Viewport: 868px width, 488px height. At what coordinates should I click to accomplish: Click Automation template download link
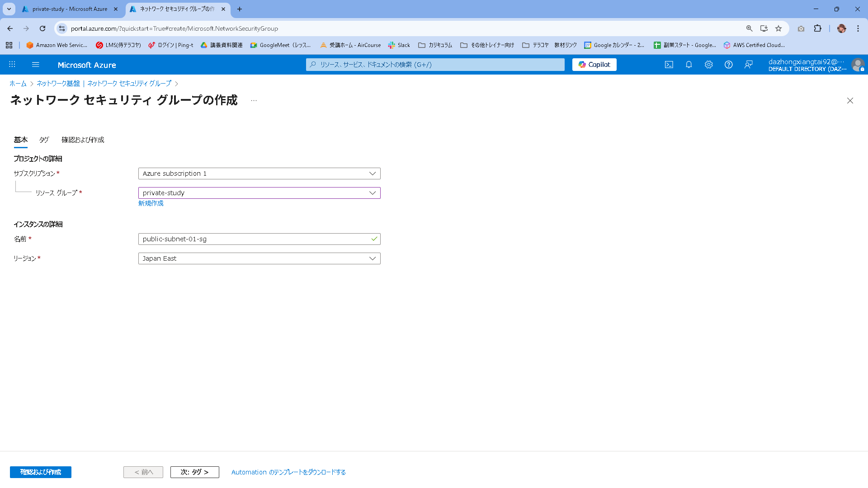click(x=288, y=472)
